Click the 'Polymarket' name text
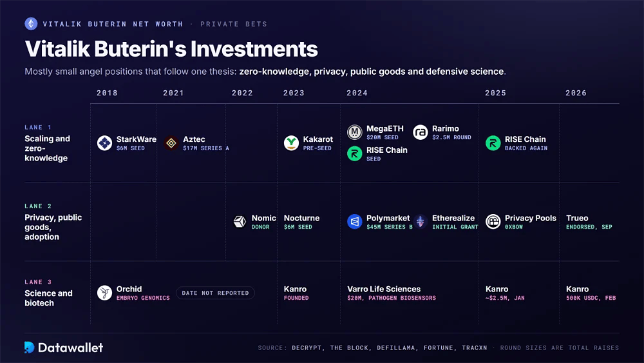 click(x=388, y=218)
